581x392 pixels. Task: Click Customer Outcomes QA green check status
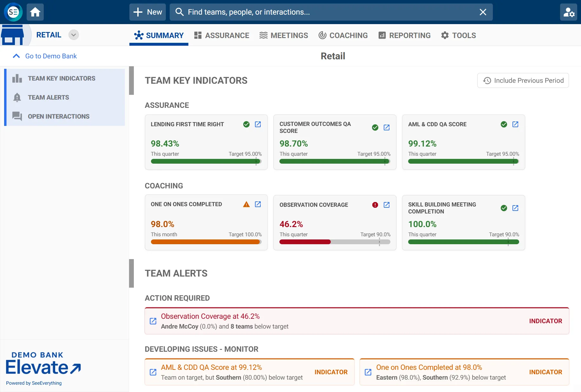coord(375,127)
